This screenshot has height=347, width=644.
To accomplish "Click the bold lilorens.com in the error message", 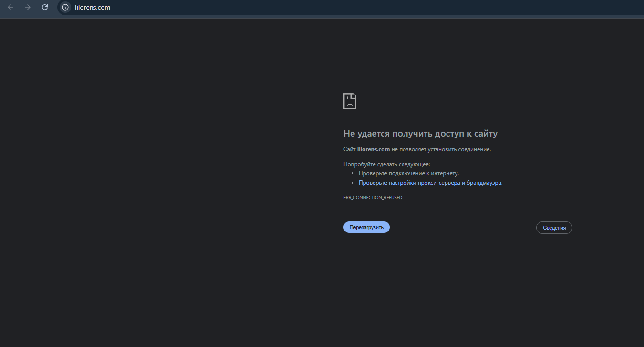I will click(x=374, y=149).
